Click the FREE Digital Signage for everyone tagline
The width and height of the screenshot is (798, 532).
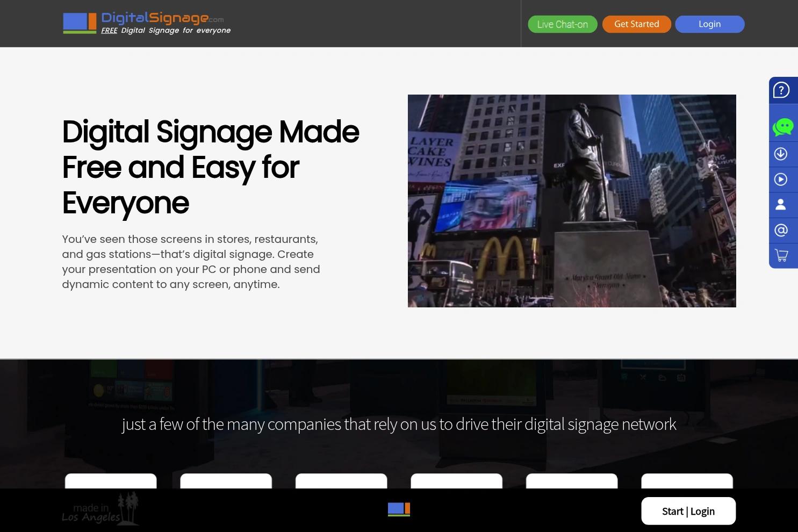(x=166, y=31)
